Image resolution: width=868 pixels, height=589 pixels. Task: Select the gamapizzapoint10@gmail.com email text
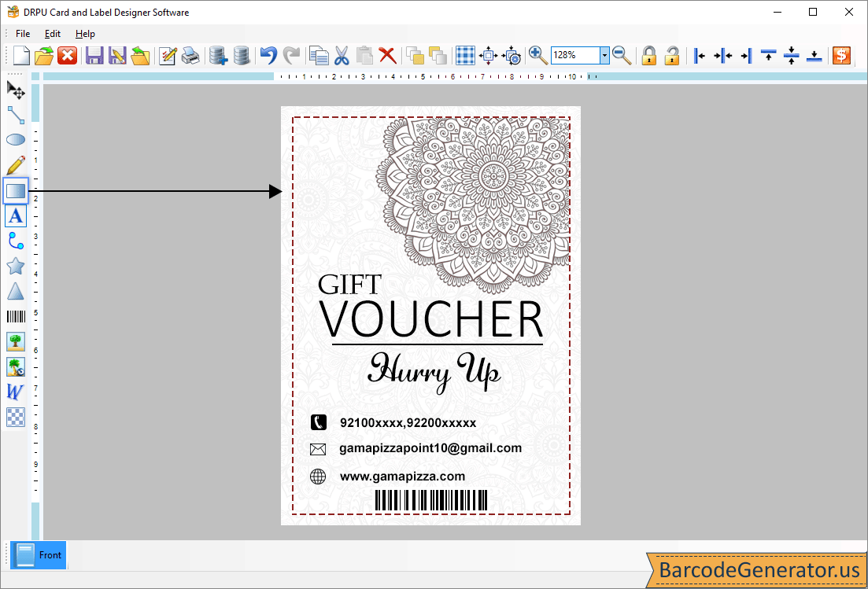click(x=430, y=448)
